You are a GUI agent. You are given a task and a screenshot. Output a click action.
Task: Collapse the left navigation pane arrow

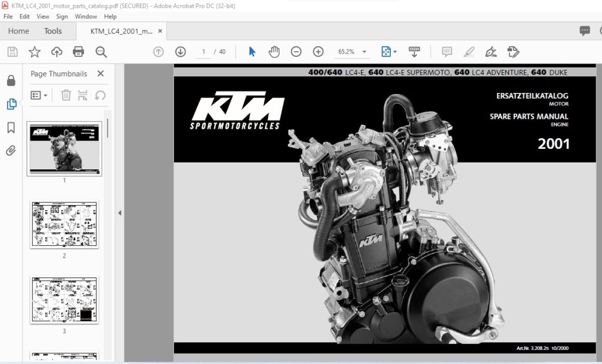(119, 213)
